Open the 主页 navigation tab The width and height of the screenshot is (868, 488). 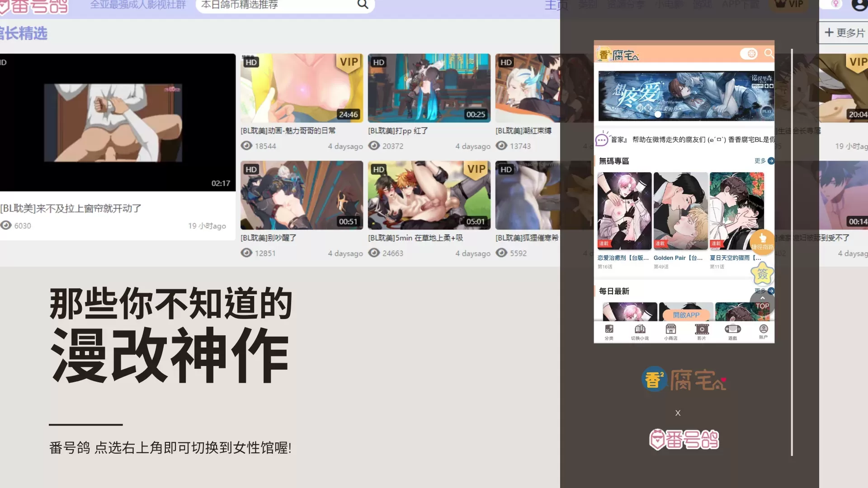click(x=556, y=5)
